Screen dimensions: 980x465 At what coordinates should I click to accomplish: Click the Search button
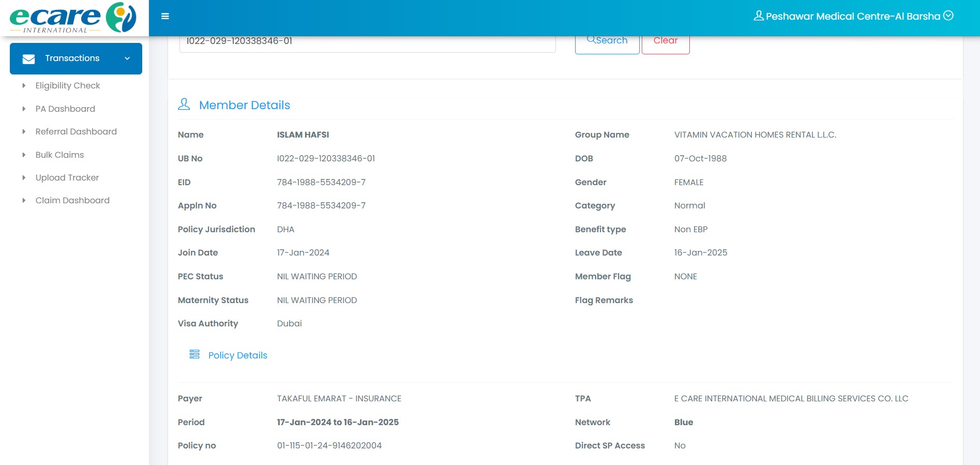click(x=607, y=43)
